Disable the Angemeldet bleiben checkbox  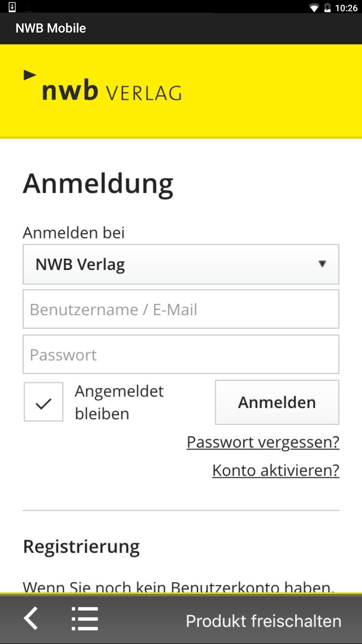point(43,402)
